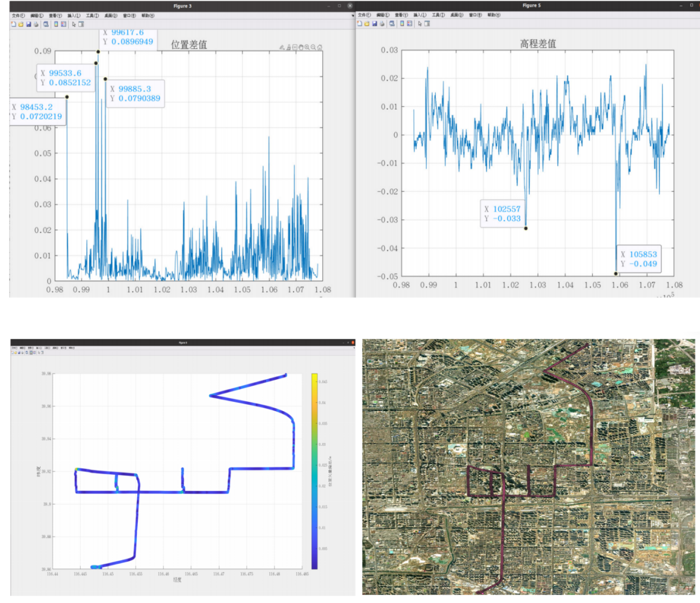Toggle the Property Inspector in Figure 5 toolbar
The image size is (700, 603).
427,24
